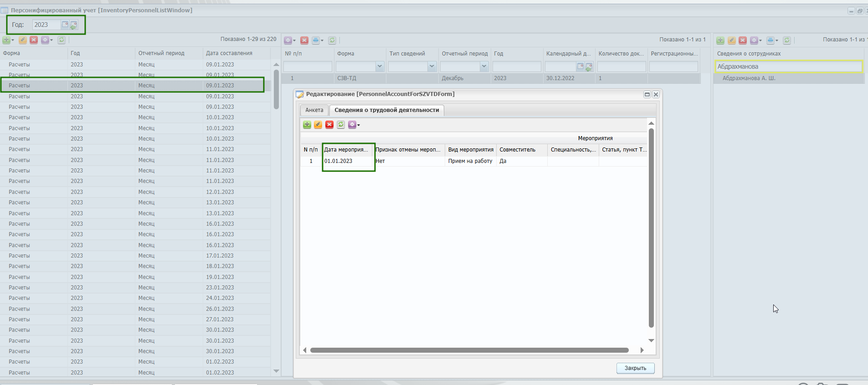Image resolution: width=868 pixels, height=385 pixels.
Task: Open the Тип сведений filter dropdown
Action: (x=432, y=66)
